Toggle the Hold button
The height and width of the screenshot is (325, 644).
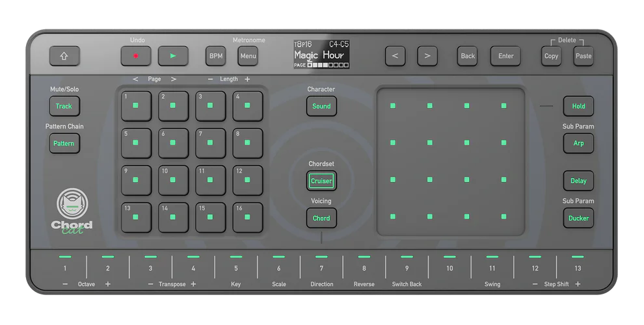pos(578,106)
